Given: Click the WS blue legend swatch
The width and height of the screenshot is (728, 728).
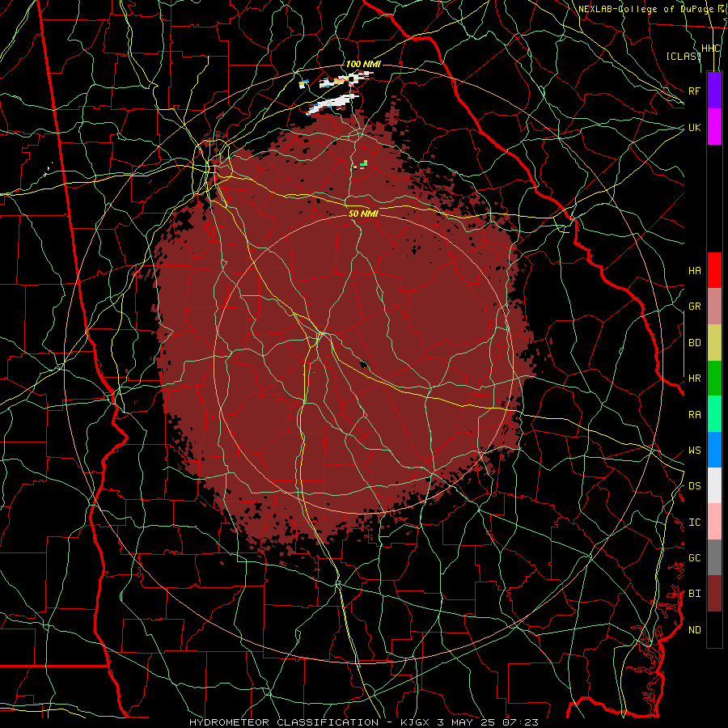Looking at the screenshot, I should [714, 450].
